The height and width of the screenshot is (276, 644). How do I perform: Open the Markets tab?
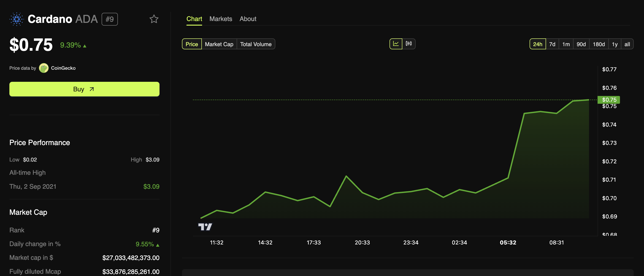[x=220, y=19]
